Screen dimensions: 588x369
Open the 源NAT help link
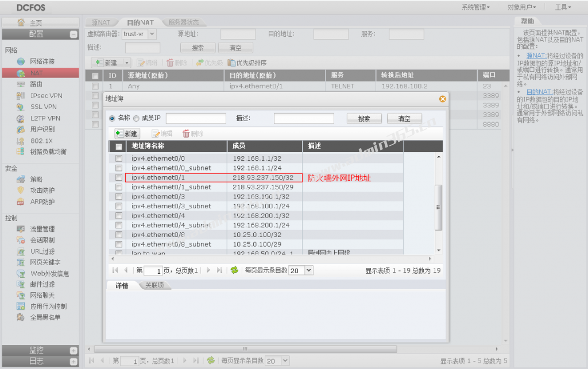pos(537,56)
